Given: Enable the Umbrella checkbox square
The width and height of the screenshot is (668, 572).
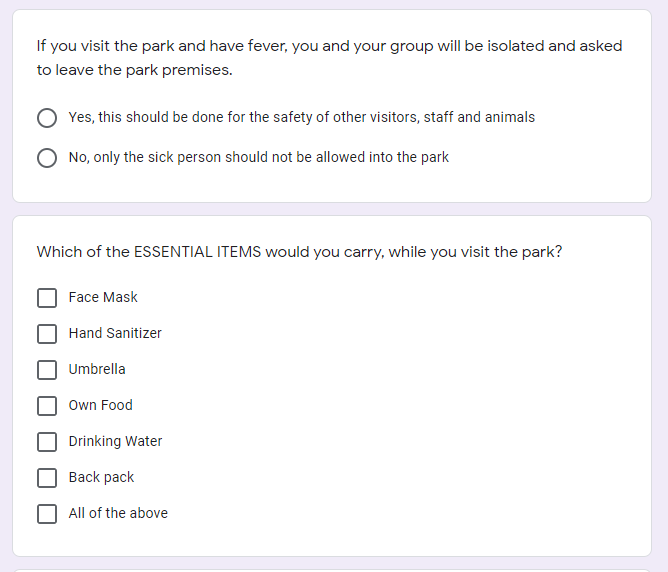Looking at the screenshot, I should [x=47, y=370].
